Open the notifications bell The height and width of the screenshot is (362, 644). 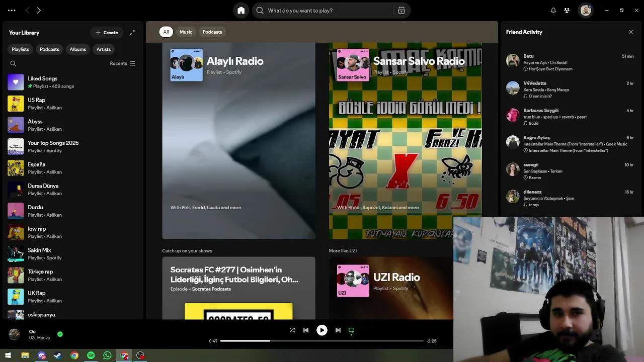553,11
